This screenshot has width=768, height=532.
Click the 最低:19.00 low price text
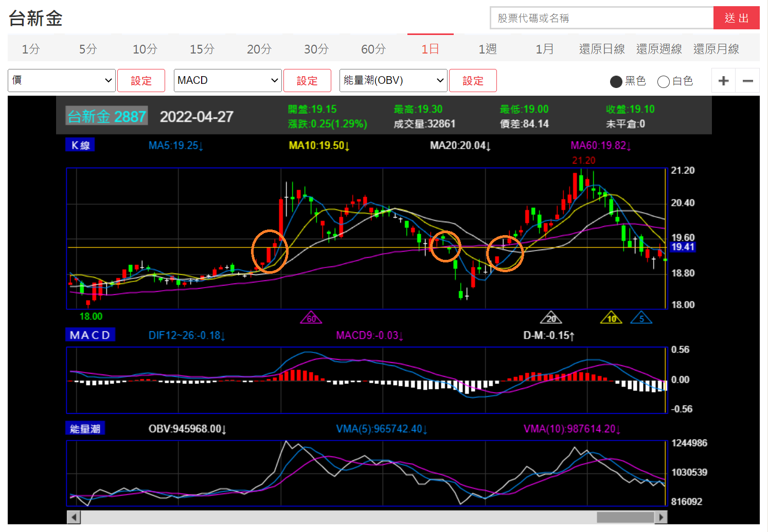click(524, 109)
